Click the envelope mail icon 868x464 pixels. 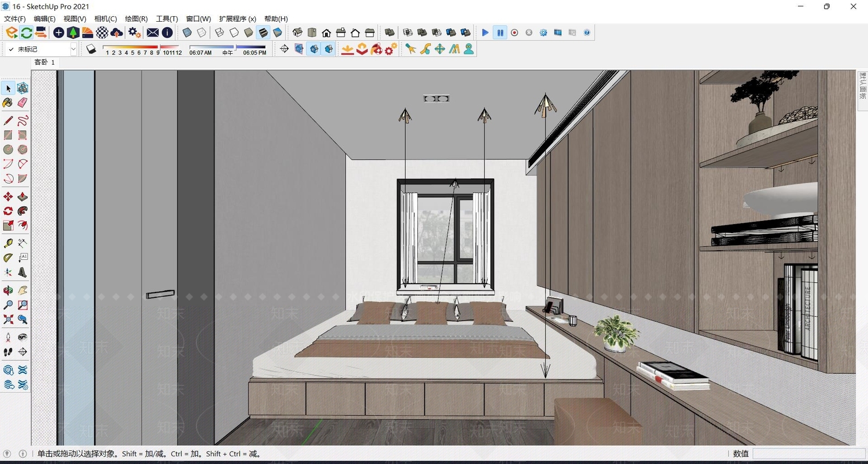point(153,33)
